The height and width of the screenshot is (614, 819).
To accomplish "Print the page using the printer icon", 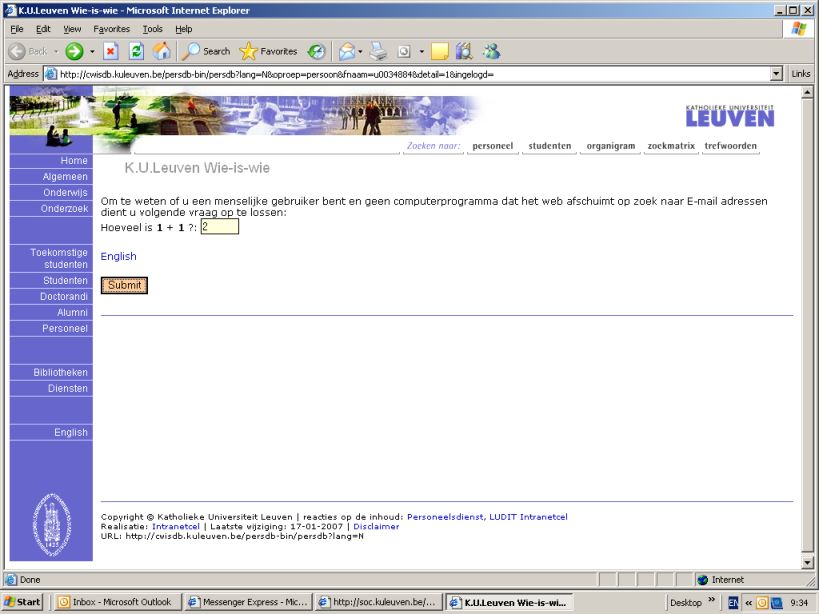I will pos(377,51).
